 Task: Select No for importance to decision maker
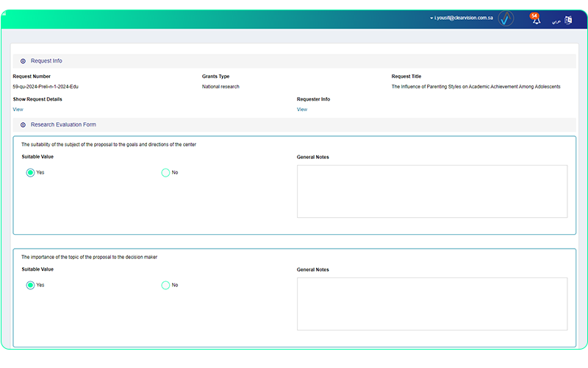click(165, 285)
